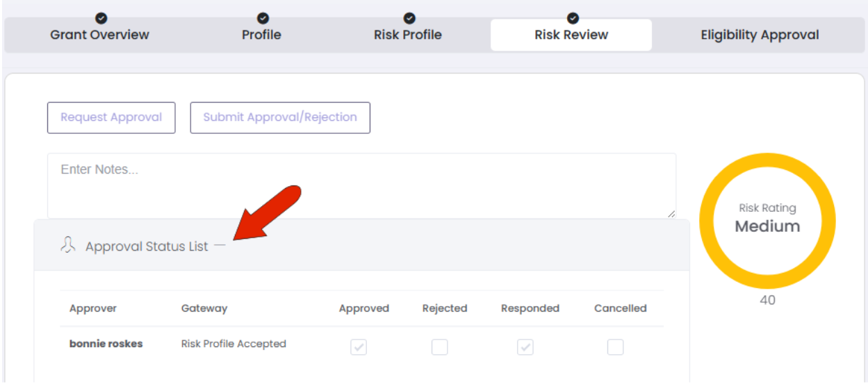Check the Rejected box for bonnie roskes
The height and width of the screenshot is (386, 868).
click(x=439, y=346)
